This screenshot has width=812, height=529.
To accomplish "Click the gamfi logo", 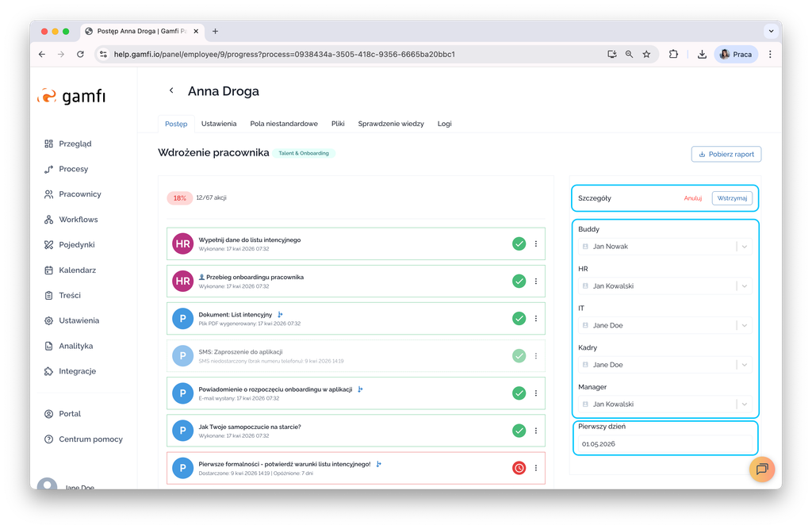I will [x=71, y=96].
